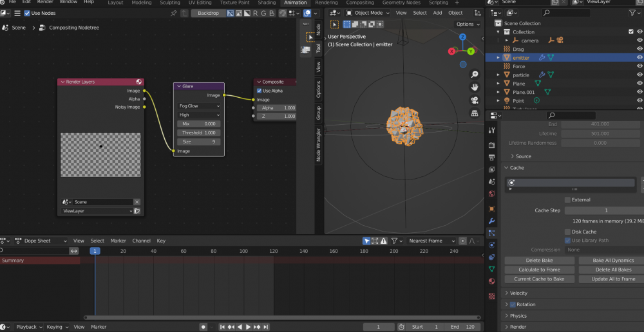The image size is (644, 332).
Task: Click the Backdrop toggle button
Action: click(208, 13)
